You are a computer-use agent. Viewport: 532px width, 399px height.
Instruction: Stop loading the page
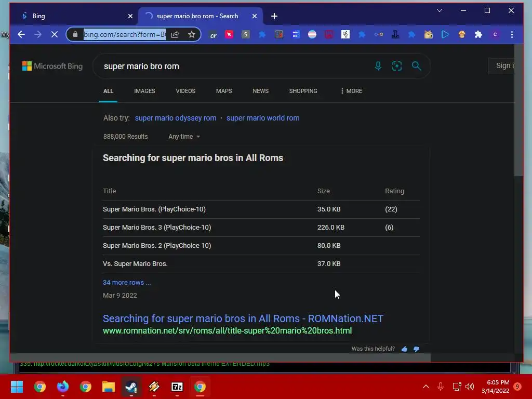pyautogui.click(x=54, y=34)
